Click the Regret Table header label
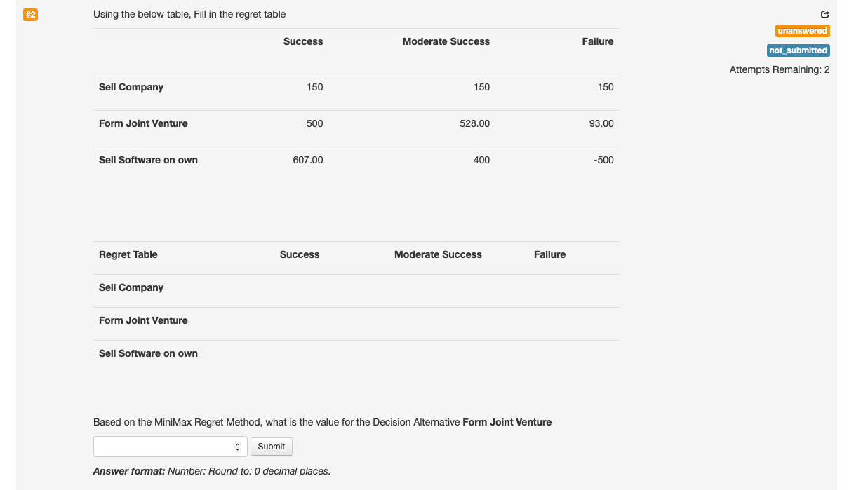Screen dimensions: 868x490 pos(128,254)
